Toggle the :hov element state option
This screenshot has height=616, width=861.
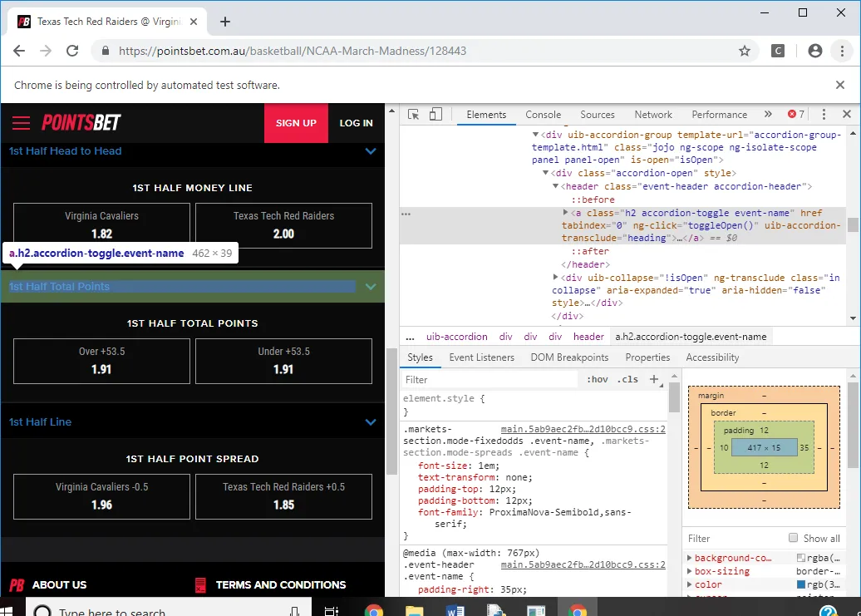coord(597,379)
